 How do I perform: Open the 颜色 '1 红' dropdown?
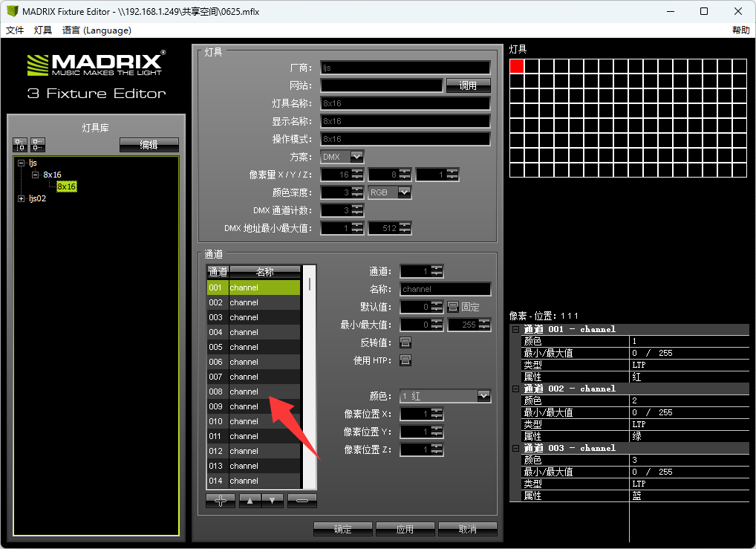(483, 396)
